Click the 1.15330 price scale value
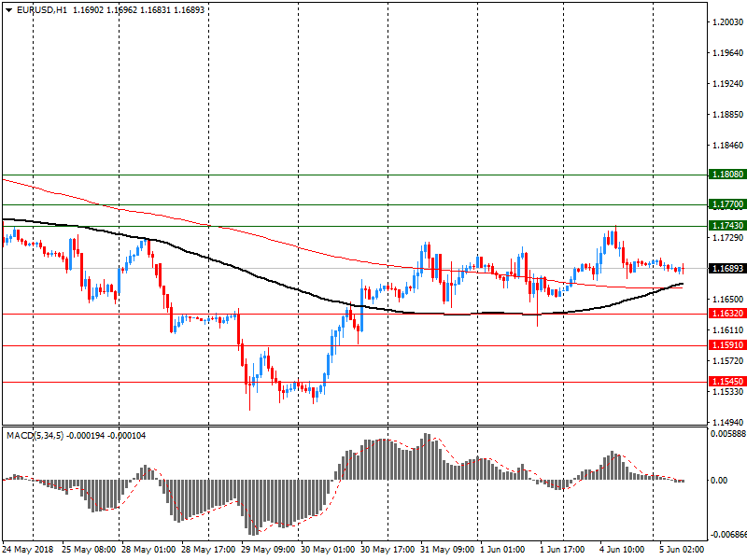 click(x=728, y=392)
